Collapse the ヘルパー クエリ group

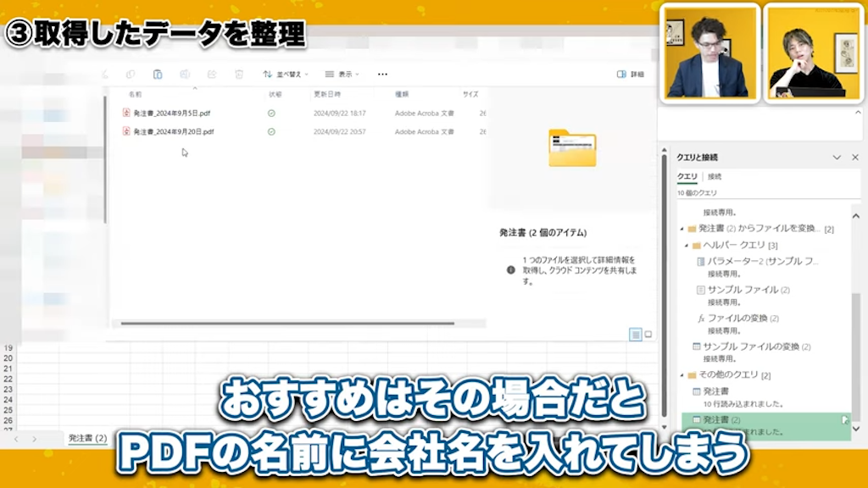[x=687, y=245]
